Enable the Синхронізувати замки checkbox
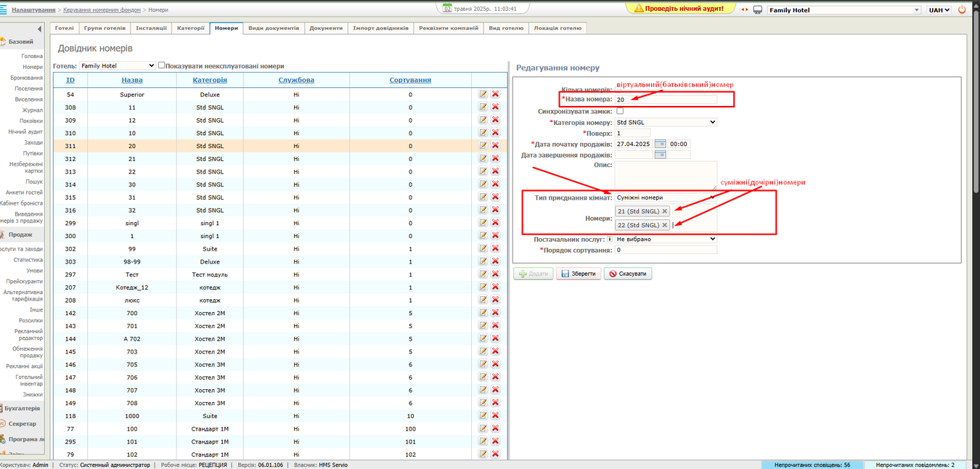Image resolution: width=980 pixels, height=469 pixels. (619, 111)
